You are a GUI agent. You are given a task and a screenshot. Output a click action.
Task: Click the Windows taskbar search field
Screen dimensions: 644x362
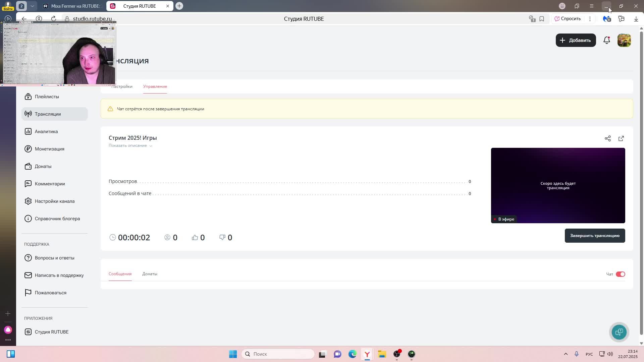click(x=278, y=354)
